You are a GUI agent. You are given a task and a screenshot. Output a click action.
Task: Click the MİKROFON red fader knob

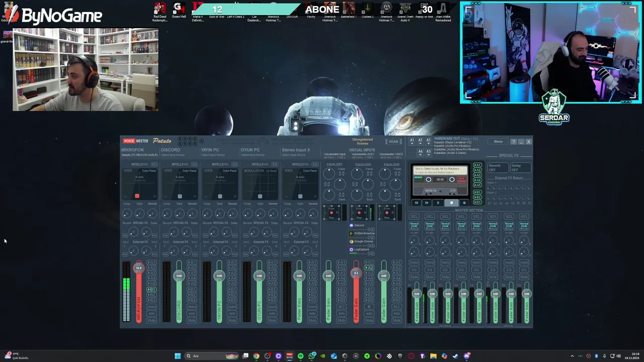138,268
